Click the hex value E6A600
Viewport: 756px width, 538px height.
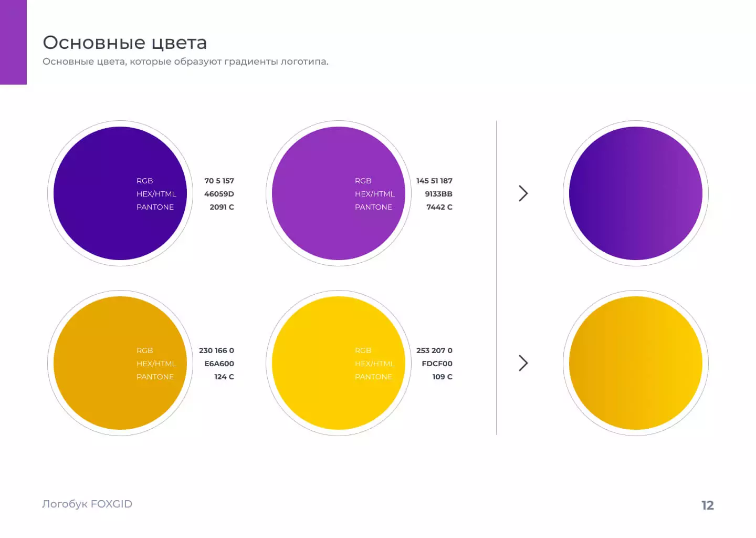(219, 364)
